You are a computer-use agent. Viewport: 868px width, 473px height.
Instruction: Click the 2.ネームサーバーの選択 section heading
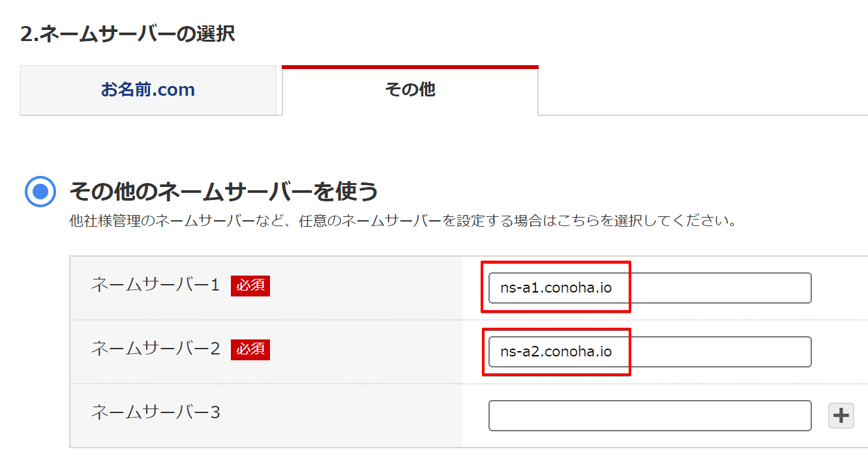click(x=127, y=34)
